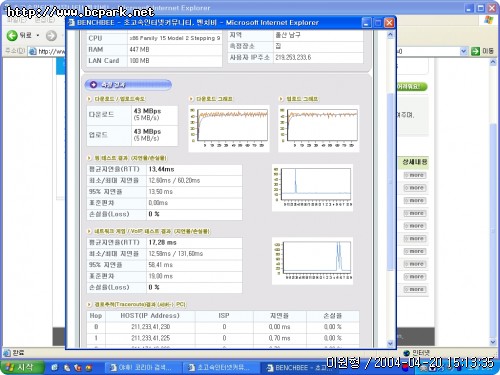Click the region value 울산 남구

point(288,35)
